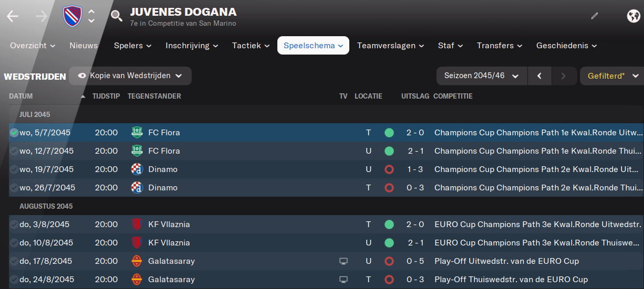Click the Juvenes Dogana club crest
This screenshot has width=644, height=289.
tap(71, 16)
